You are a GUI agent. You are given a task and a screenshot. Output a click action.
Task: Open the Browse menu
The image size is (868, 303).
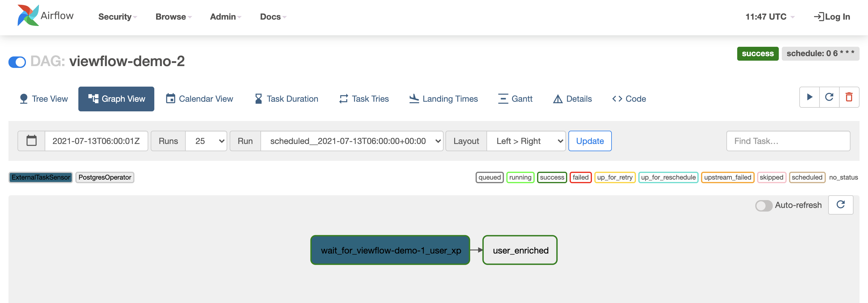click(x=174, y=17)
